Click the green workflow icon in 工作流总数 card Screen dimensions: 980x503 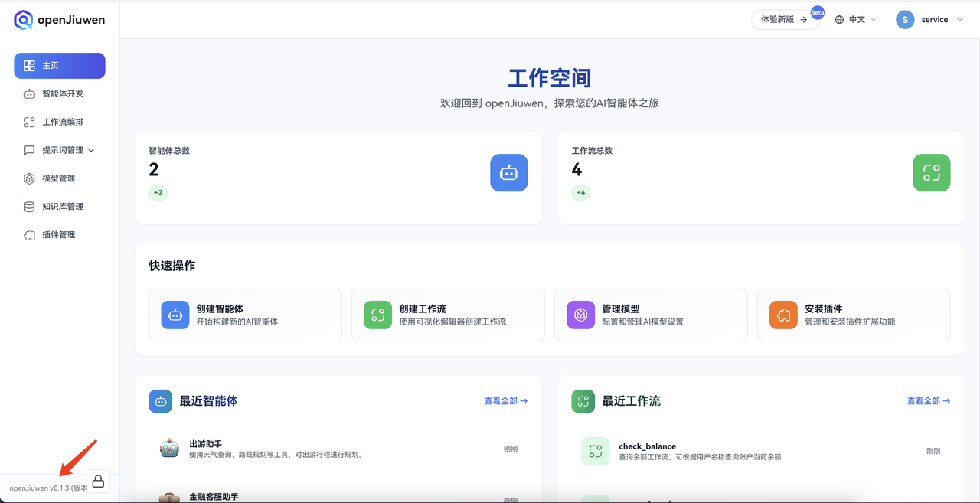[x=932, y=173]
